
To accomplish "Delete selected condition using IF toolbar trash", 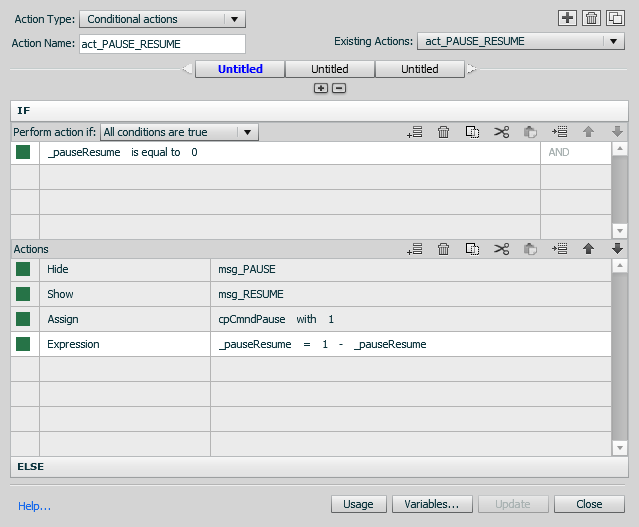I will point(443,132).
